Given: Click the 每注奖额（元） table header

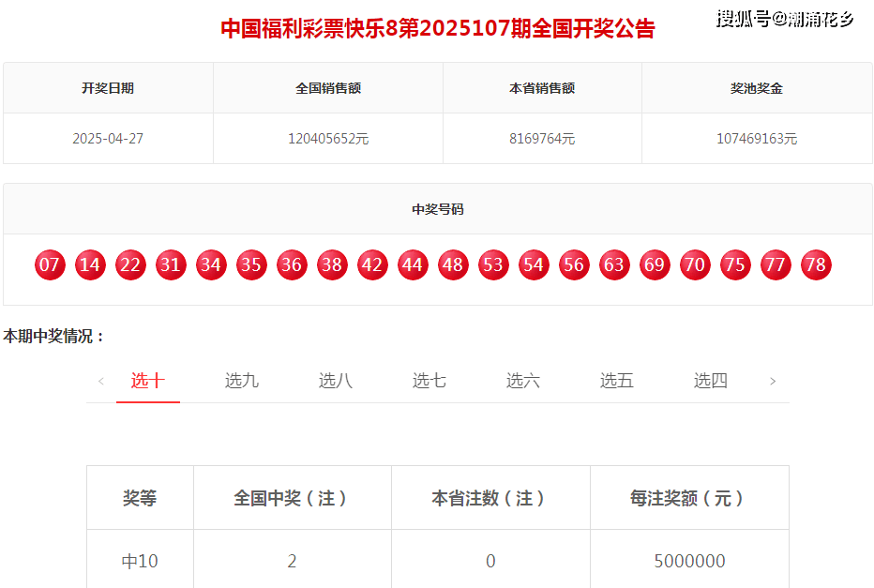Looking at the screenshot, I should (x=689, y=498).
